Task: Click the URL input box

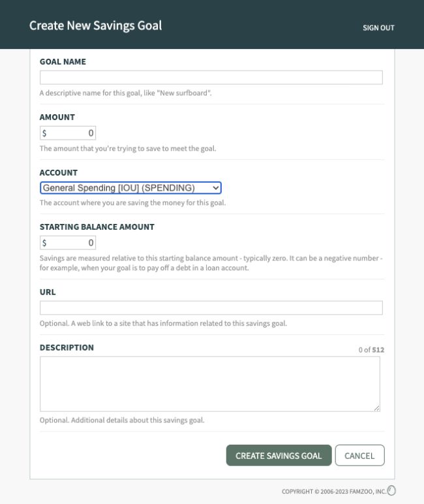Action: click(x=211, y=307)
